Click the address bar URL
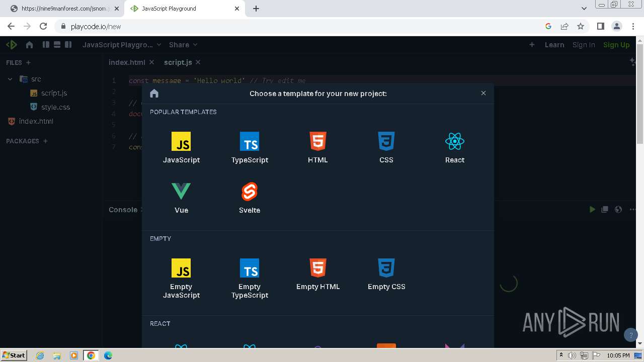Image resolution: width=644 pixels, height=362 pixels. point(96,27)
